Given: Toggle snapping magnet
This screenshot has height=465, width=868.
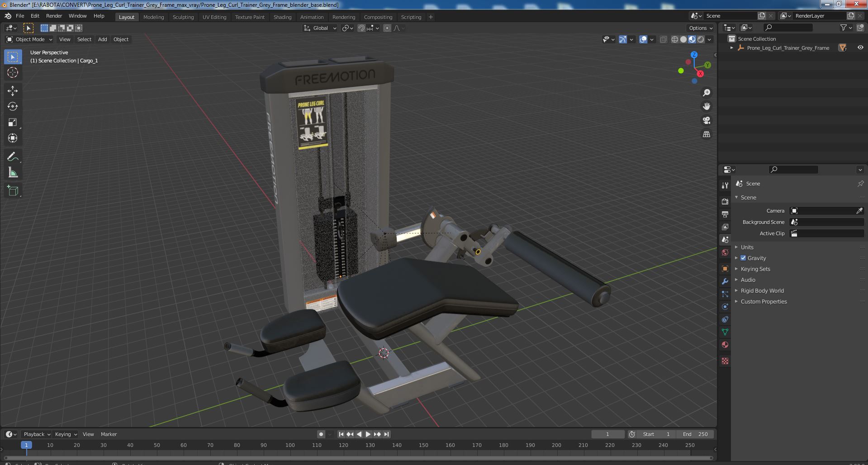Looking at the screenshot, I should click(361, 28).
